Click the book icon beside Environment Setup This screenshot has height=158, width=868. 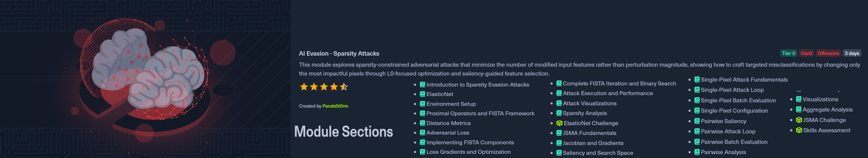point(422,104)
